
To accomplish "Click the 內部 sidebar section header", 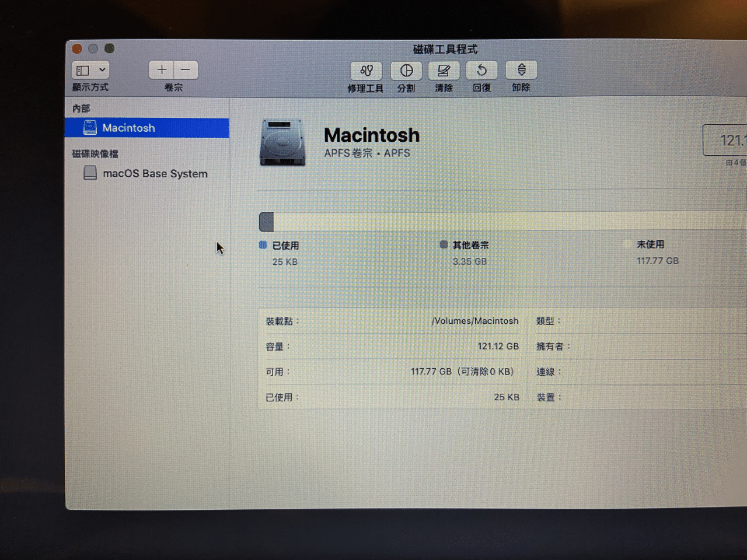I will (x=81, y=108).
